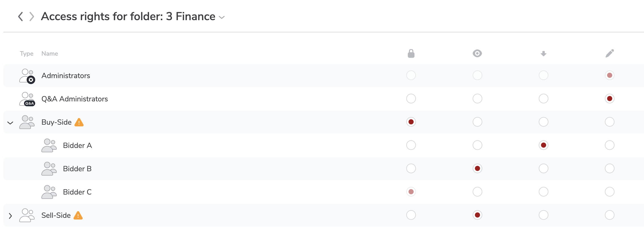
Task: Open the folder title dropdown arrow
Action: click(x=222, y=17)
